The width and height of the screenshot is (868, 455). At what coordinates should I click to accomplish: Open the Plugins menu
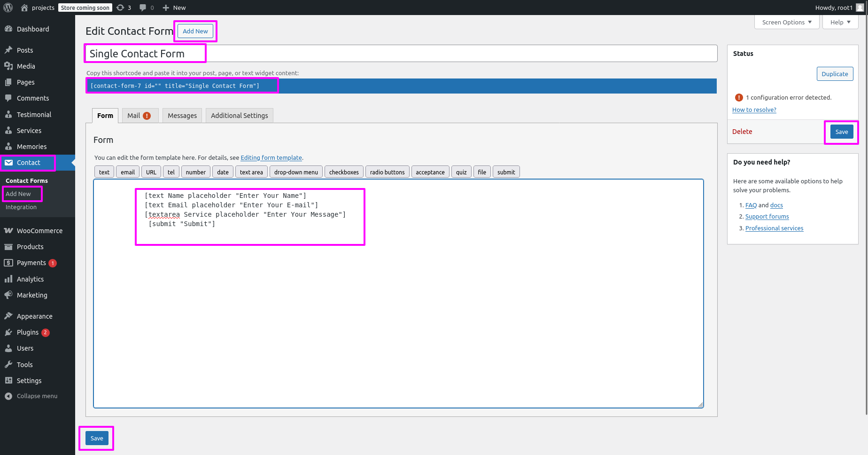click(x=28, y=332)
